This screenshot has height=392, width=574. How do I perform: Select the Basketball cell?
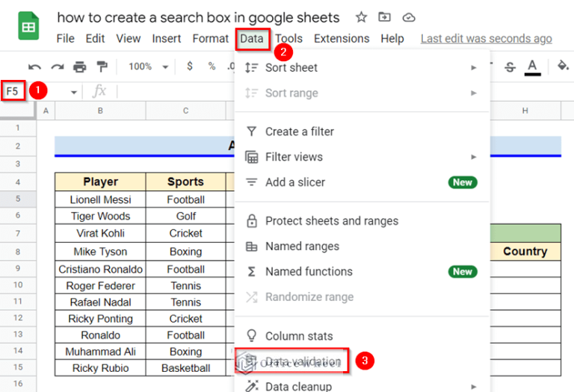185,368
